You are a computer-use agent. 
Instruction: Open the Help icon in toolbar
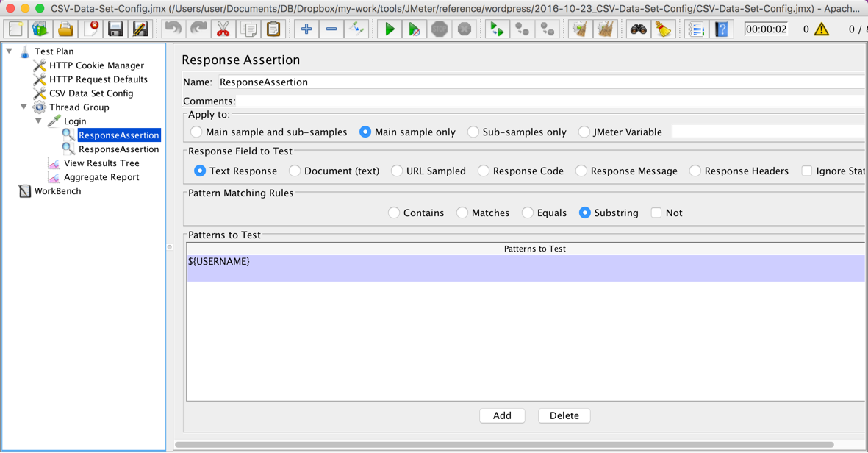722,29
